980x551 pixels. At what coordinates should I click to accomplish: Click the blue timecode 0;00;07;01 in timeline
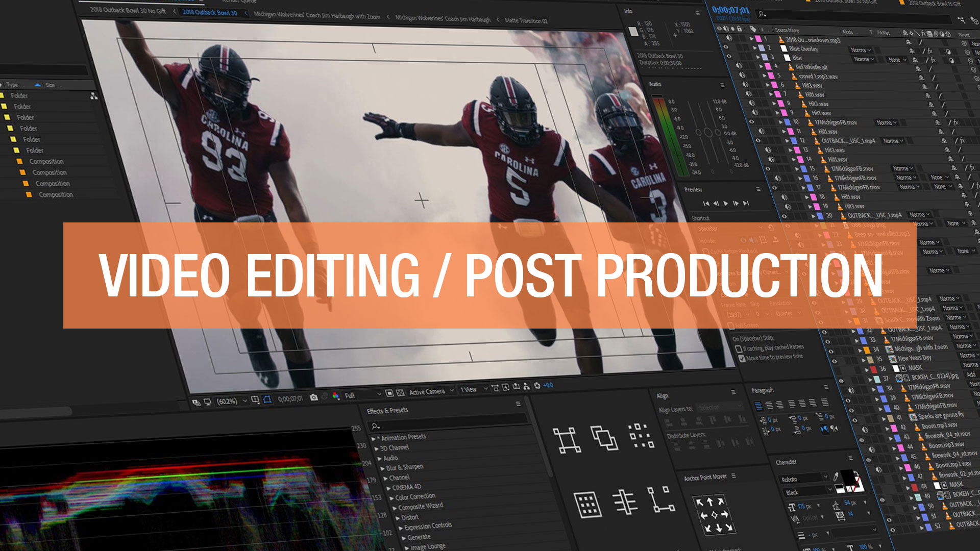pos(730,10)
